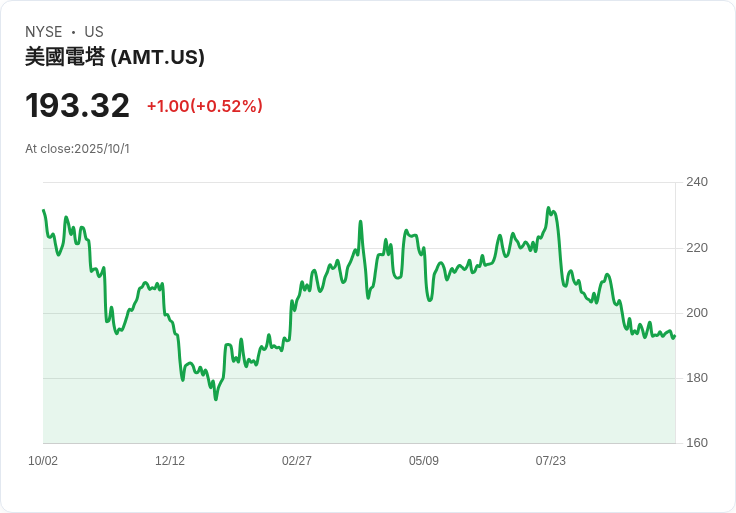Click the US market label
This screenshot has height=513, width=736.
click(94, 32)
